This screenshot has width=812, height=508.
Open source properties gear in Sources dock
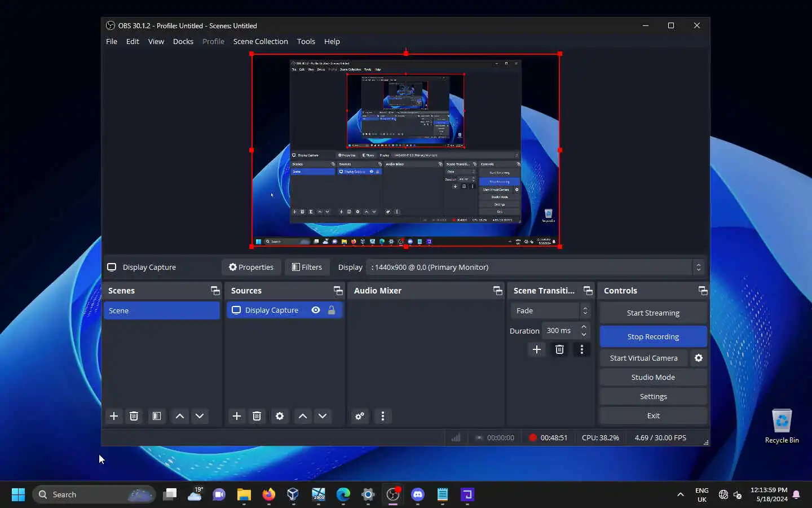tap(280, 416)
